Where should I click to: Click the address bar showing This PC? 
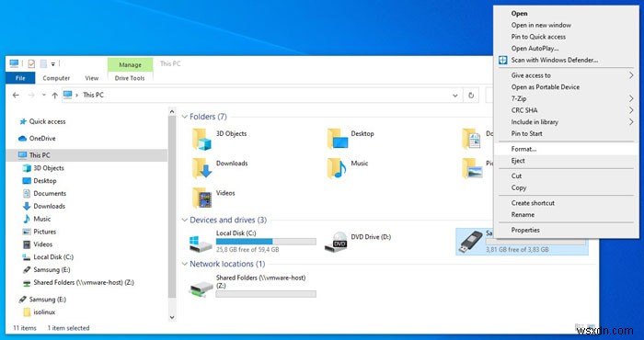point(261,96)
